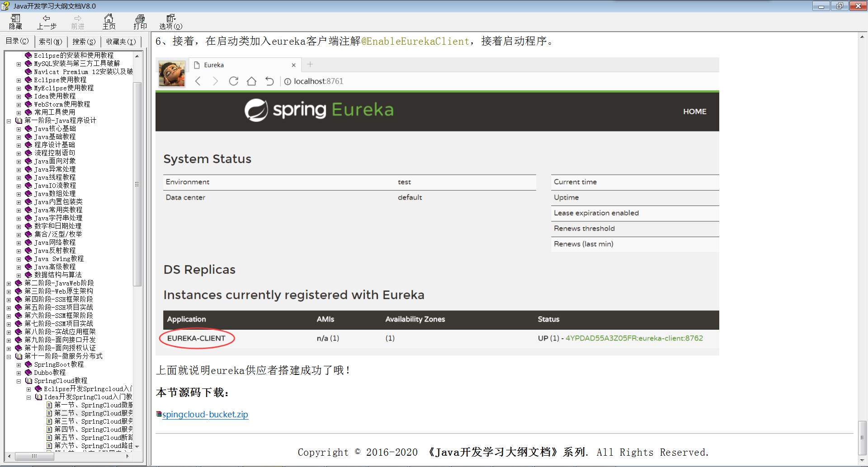Click the navigation tree vertical scrollbar thumb
The height and width of the screenshot is (467, 868).
[137, 184]
